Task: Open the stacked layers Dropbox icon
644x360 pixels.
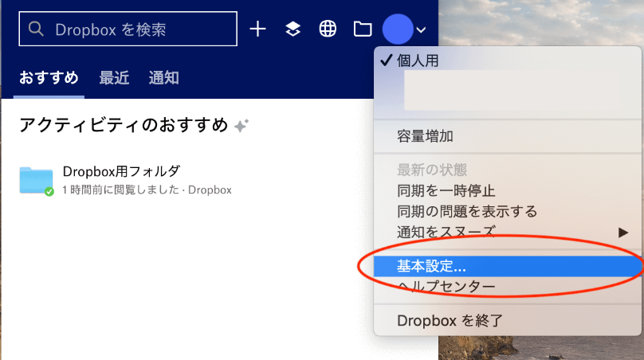Action: pos(293,29)
